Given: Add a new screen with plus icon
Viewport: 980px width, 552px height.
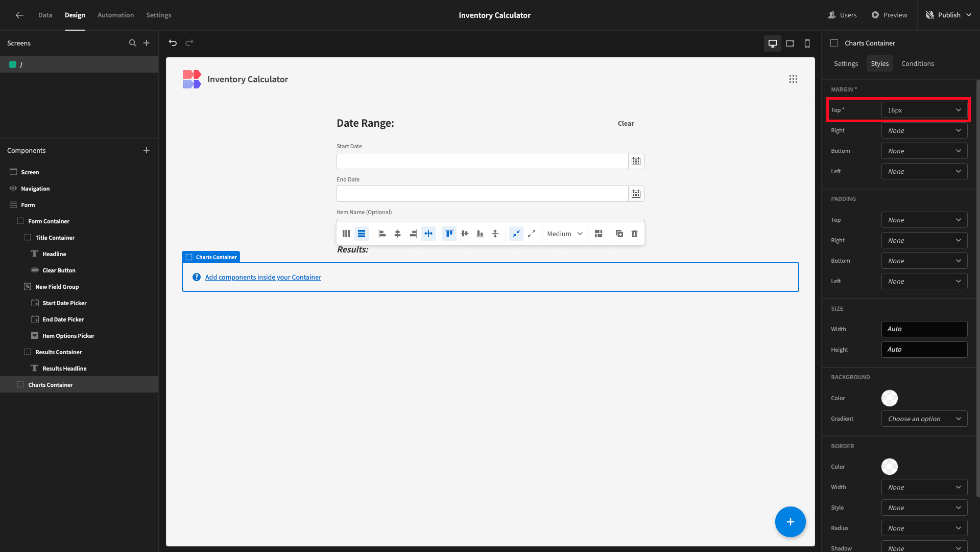Looking at the screenshot, I should [x=147, y=43].
